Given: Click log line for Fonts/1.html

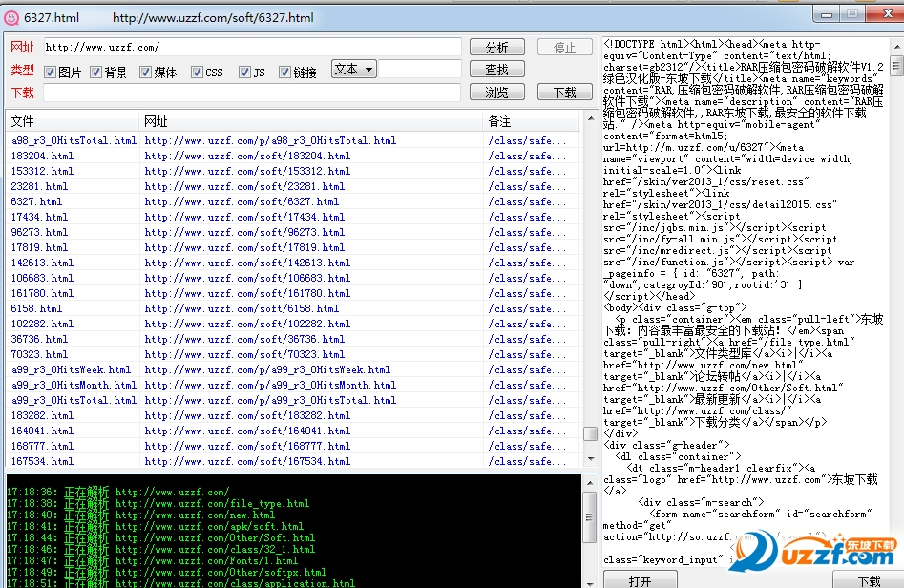Looking at the screenshot, I should (152, 560).
